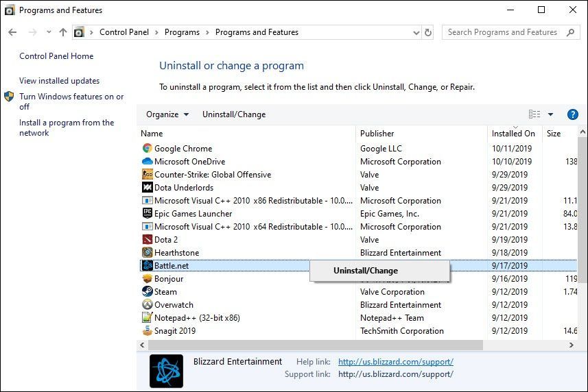588x392 pixels.
Task: Open the address bar history dropdown
Action: 416,33
